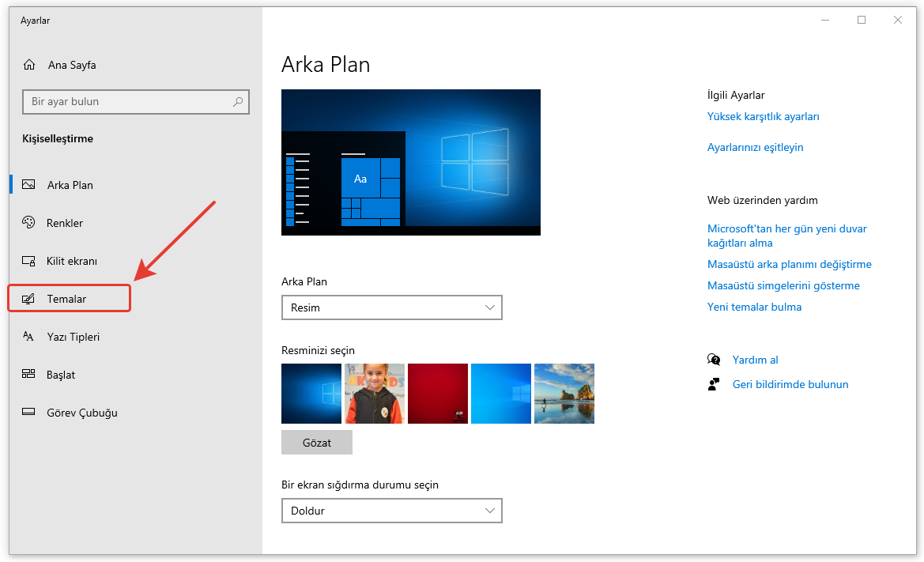Click the search magnifier icon
This screenshot has width=924, height=562.
238,102
